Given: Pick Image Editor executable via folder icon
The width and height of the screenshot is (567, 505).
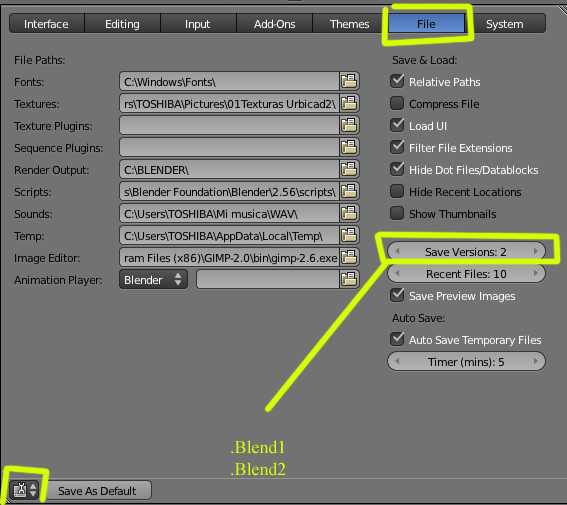Looking at the screenshot, I should tap(349, 258).
